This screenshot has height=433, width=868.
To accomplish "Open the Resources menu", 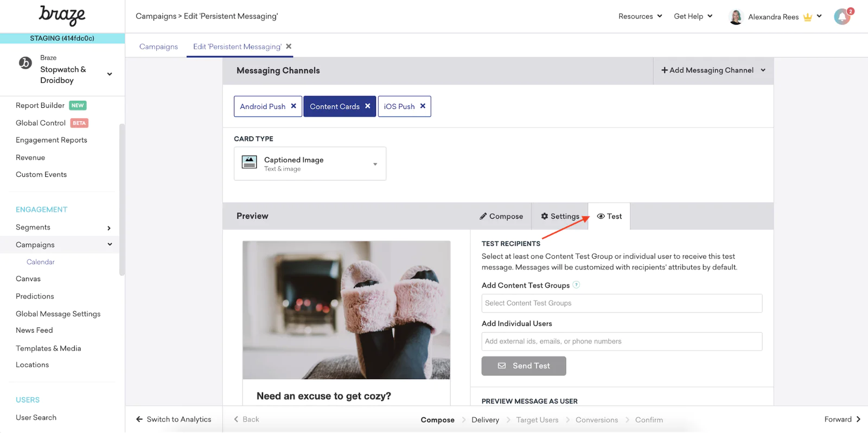I will (640, 16).
